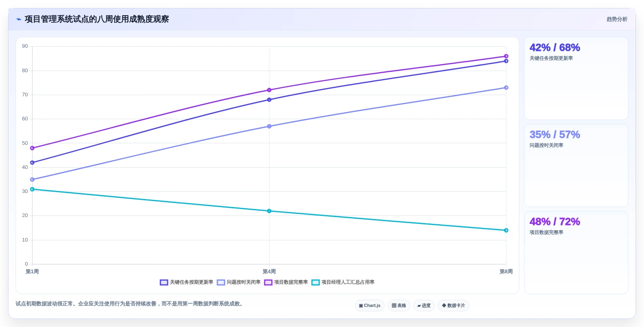This screenshot has height=327, width=644.
Task: Click the footnote text starting 试点初期数据波动
Action: point(130,304)
